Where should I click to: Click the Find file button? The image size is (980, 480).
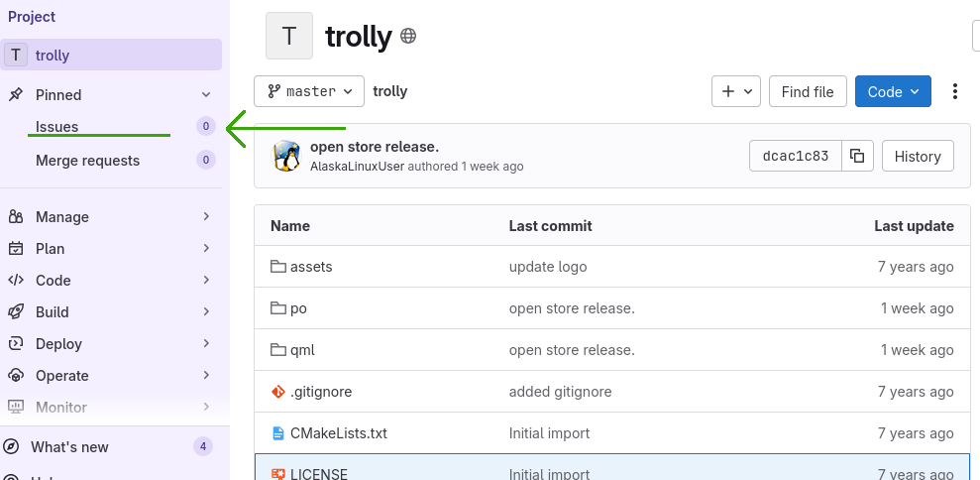point(808,91)
